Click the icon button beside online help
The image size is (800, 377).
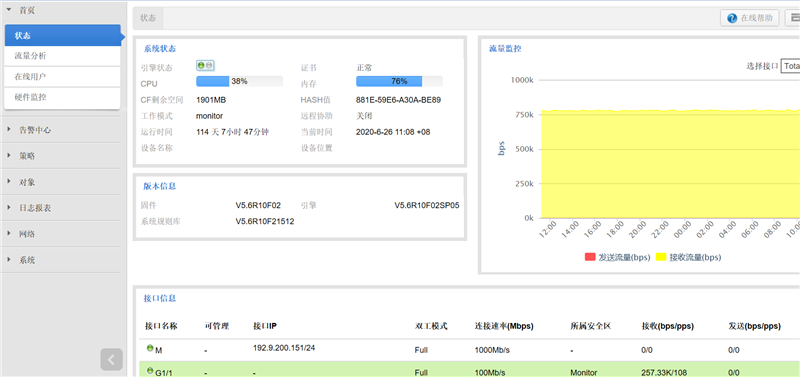coord(794,18)
